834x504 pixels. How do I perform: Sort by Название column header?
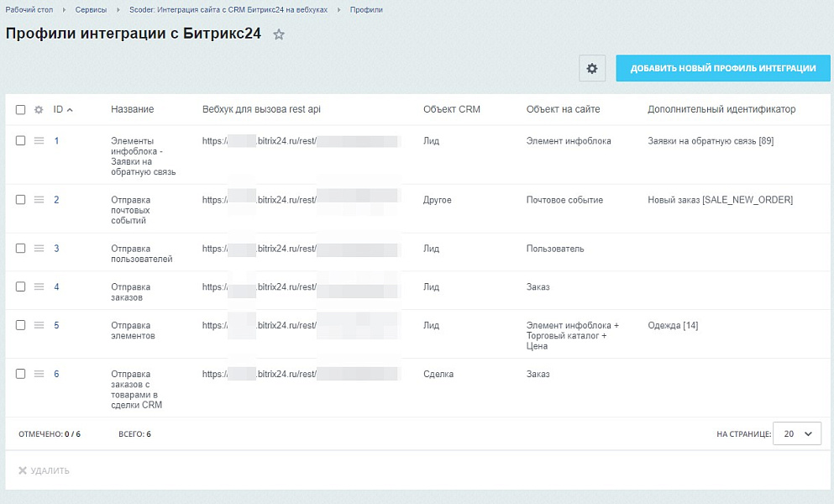[133, 110]
